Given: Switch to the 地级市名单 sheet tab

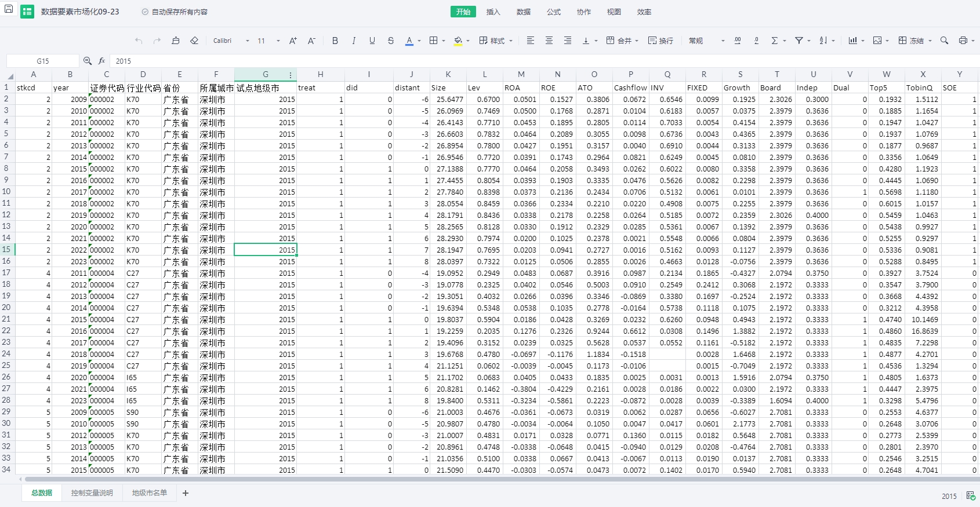Looking at the screenshot, I should tap(149, 493).
